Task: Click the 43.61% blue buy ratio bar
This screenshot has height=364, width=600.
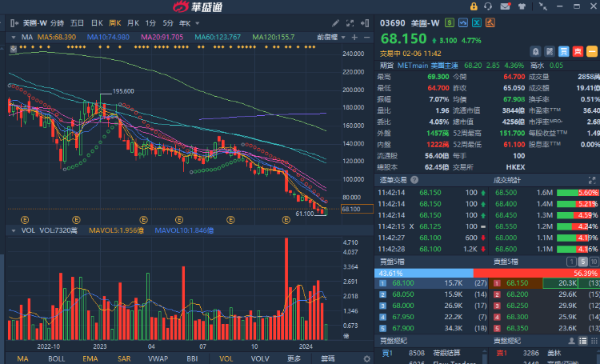Action: (423, 273)
